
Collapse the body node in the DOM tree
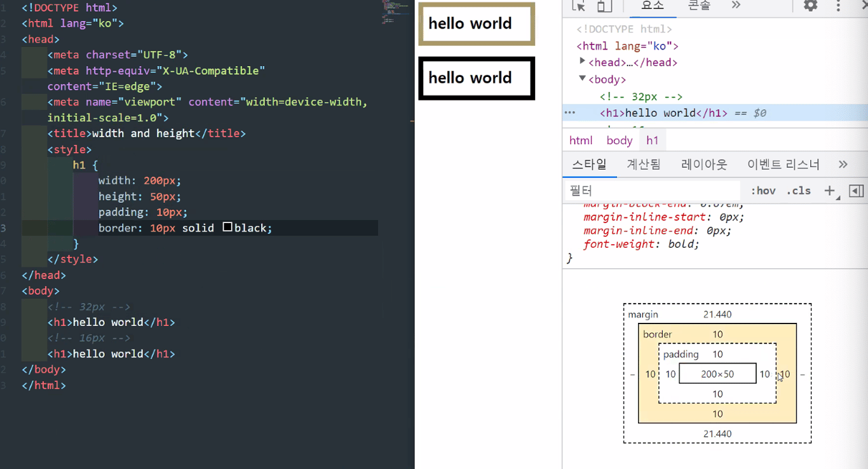click(x=582, y=78)
